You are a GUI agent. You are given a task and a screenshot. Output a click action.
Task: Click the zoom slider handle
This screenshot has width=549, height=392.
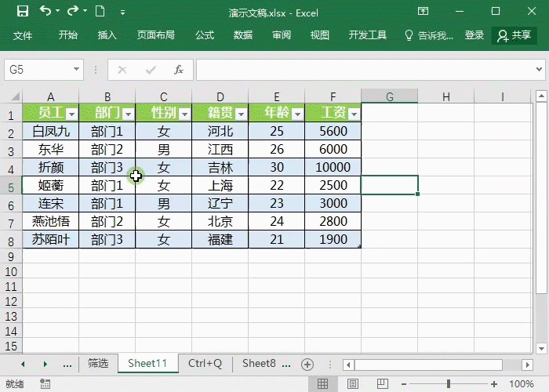(449, 384)
